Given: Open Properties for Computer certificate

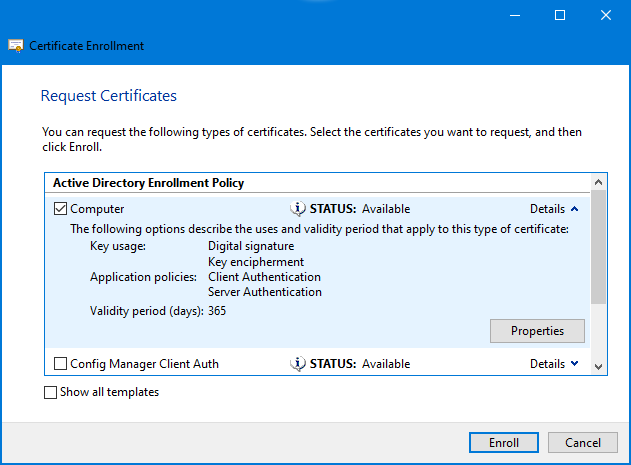Looking at the screenshot, I should coord(537,331).
